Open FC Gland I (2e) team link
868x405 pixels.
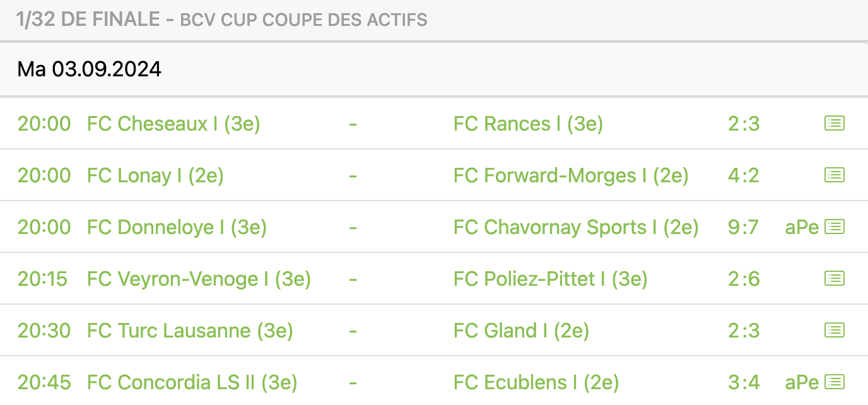(521, 331)
